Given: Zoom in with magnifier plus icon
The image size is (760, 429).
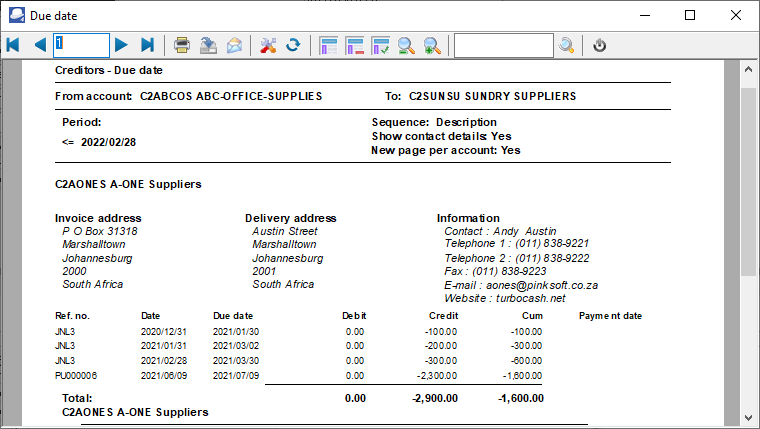Looking at the screenshot, I should click(x=433, y=45).
